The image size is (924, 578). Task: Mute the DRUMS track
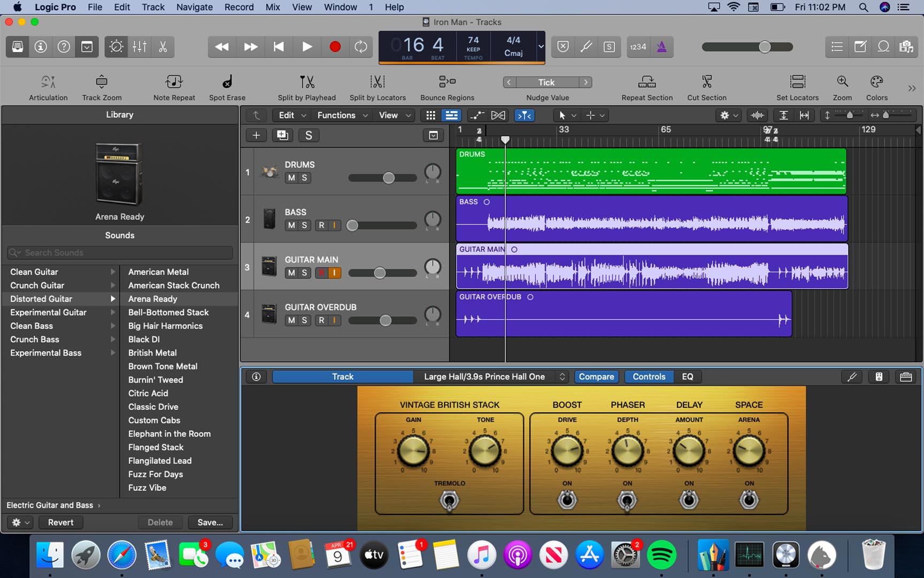(x=291, y=178)
